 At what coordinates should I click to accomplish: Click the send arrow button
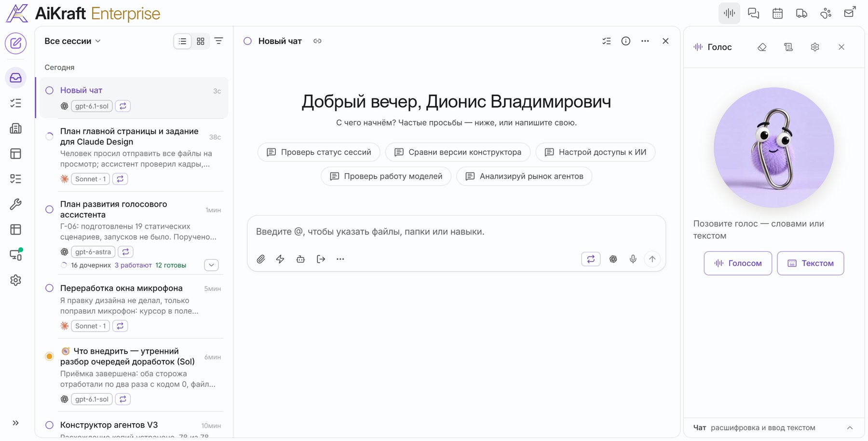[652, 259]
